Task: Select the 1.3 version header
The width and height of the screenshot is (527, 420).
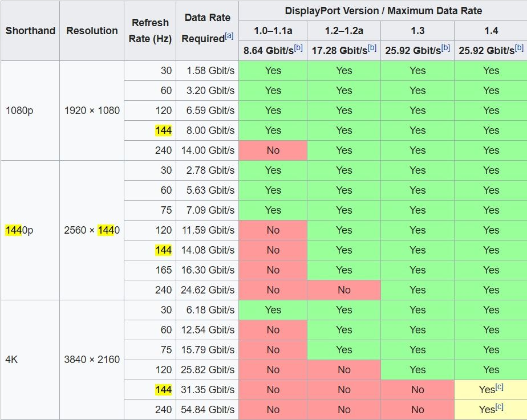Action: coord(417,31)
